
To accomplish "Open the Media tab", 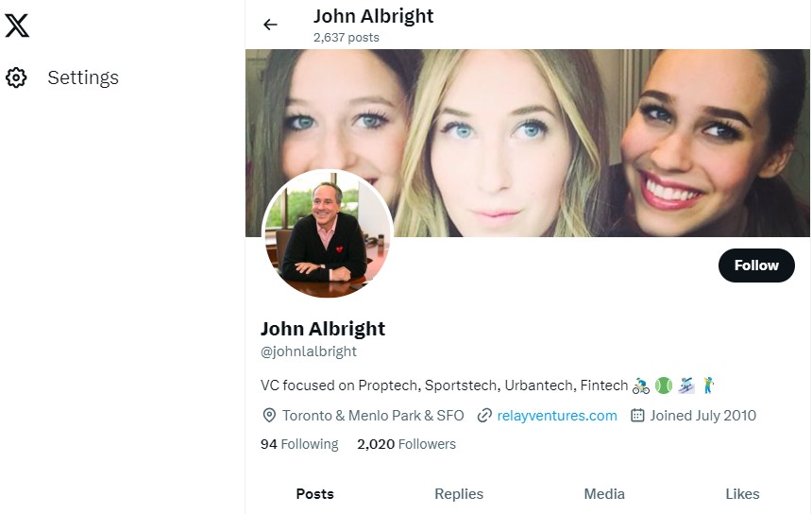I will tap(604, 494).
